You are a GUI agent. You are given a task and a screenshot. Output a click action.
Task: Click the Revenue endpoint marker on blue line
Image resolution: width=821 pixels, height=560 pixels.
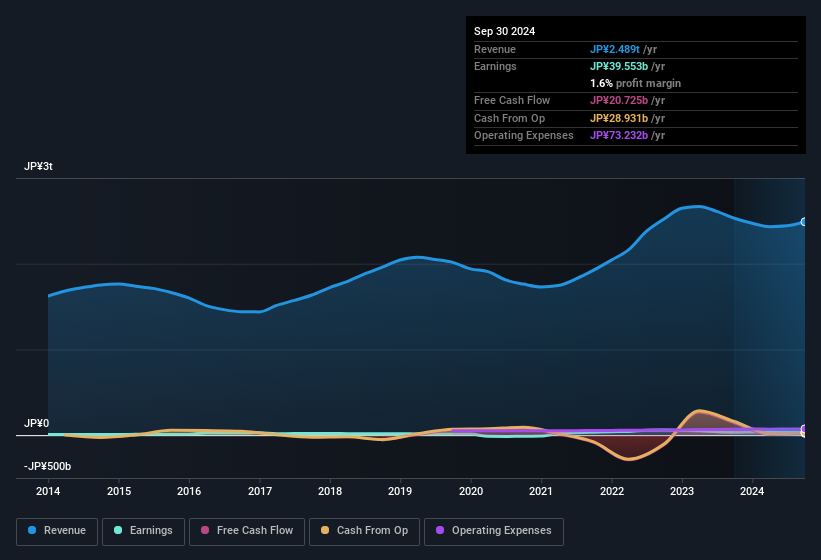804,222
